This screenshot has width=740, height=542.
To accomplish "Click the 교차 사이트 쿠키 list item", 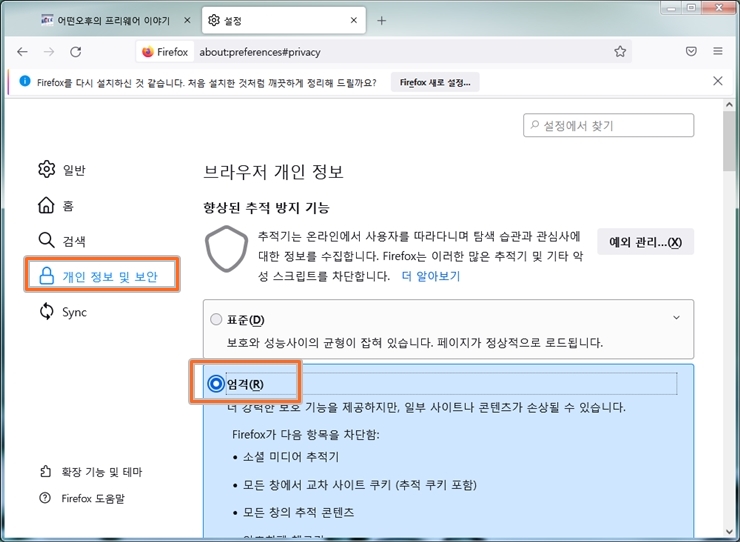I will click(359, 485).
